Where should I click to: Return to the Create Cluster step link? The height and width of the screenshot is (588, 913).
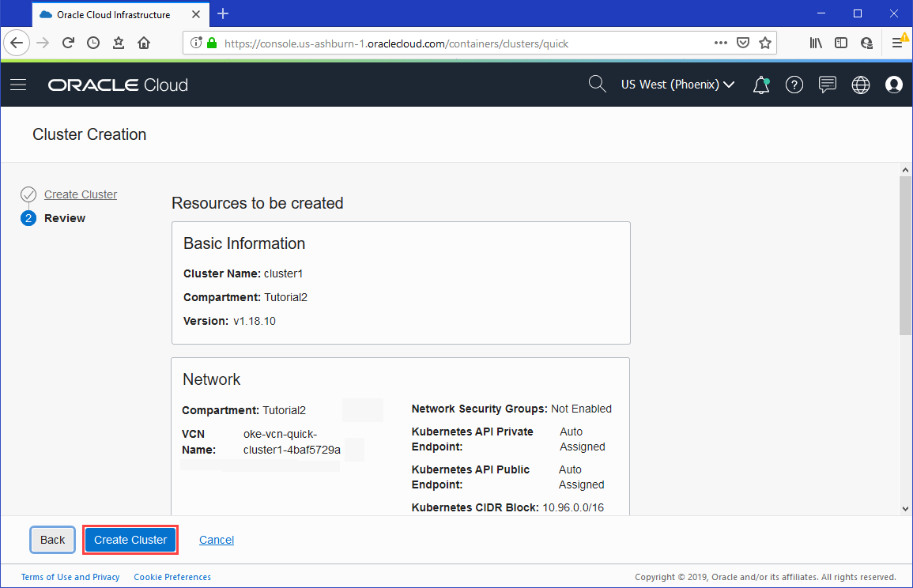tap(81, 194)
